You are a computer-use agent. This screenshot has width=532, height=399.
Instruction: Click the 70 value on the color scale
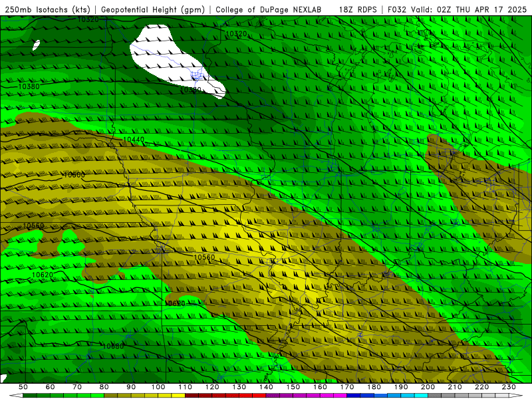pos(77,387)
